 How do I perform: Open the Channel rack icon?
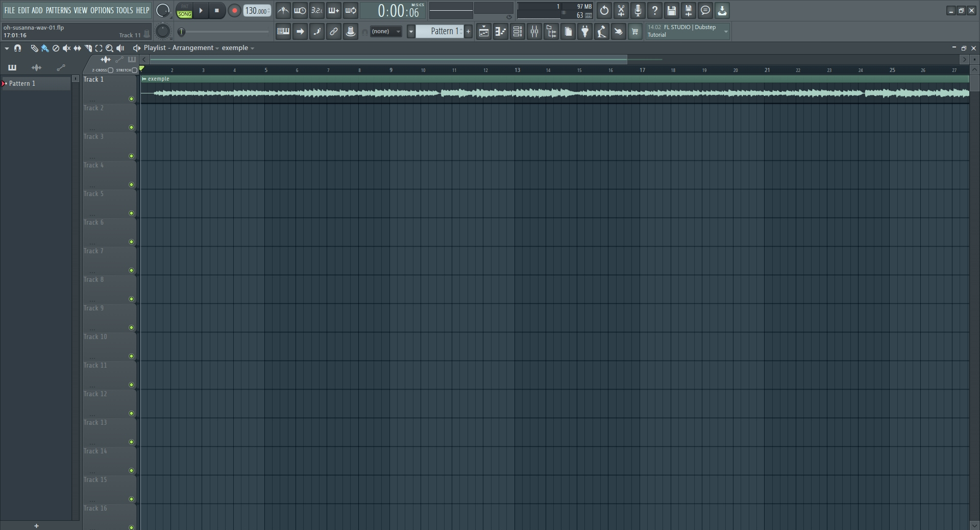pyautogui.click(x=517, y=32)
